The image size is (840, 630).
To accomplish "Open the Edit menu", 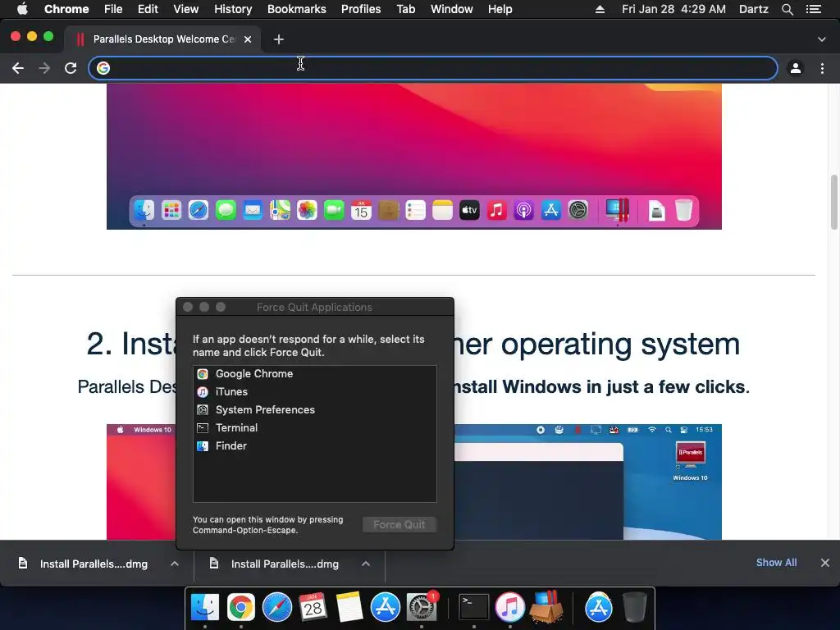I will tap(148, 9).
